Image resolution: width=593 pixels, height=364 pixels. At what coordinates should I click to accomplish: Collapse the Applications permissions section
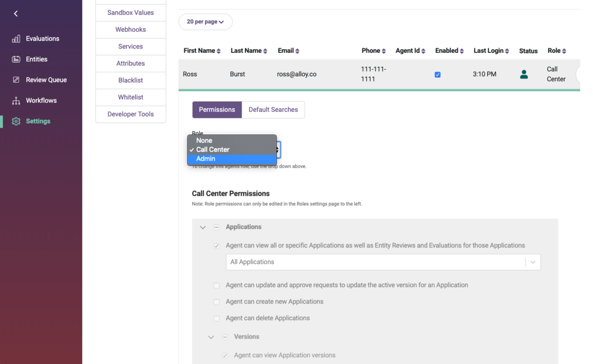pyautogui.click(x=202, y=226)
